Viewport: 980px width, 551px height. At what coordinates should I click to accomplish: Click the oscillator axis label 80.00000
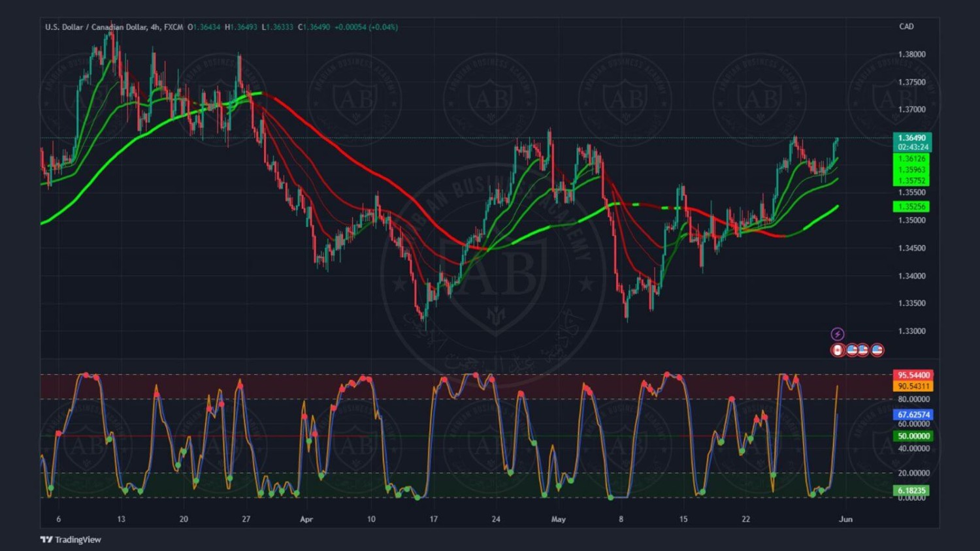coord(913,399)
